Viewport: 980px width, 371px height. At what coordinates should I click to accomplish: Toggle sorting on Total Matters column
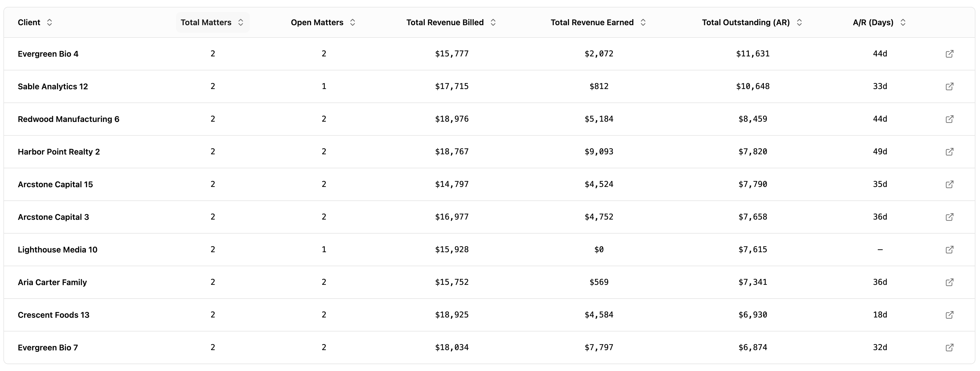point(241,22)
